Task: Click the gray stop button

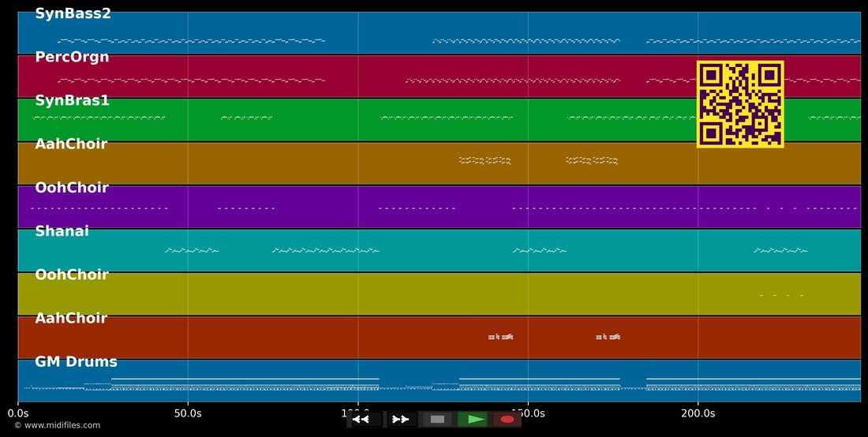Action: pyautogui.click(x=437, y=420)
